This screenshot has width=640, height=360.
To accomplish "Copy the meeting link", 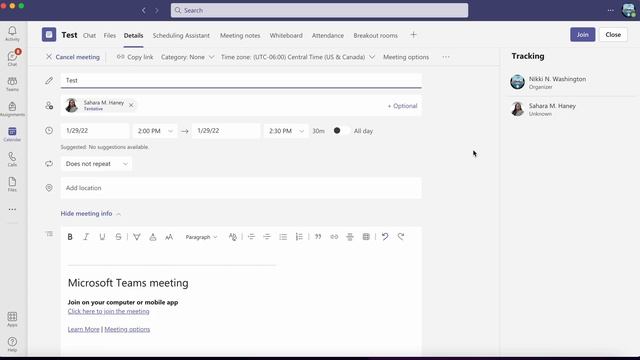I will point(135,57).
